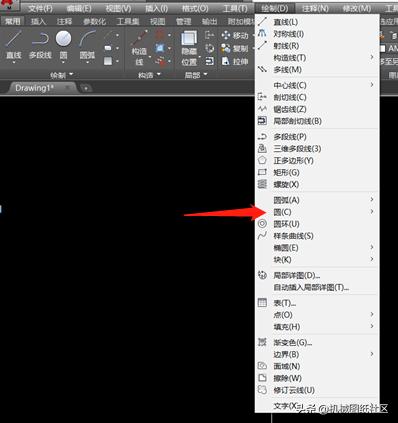This screenshot has width=398, height=423.
Task: Click the 拉伸 stretch tool
Action: [235, 61]
